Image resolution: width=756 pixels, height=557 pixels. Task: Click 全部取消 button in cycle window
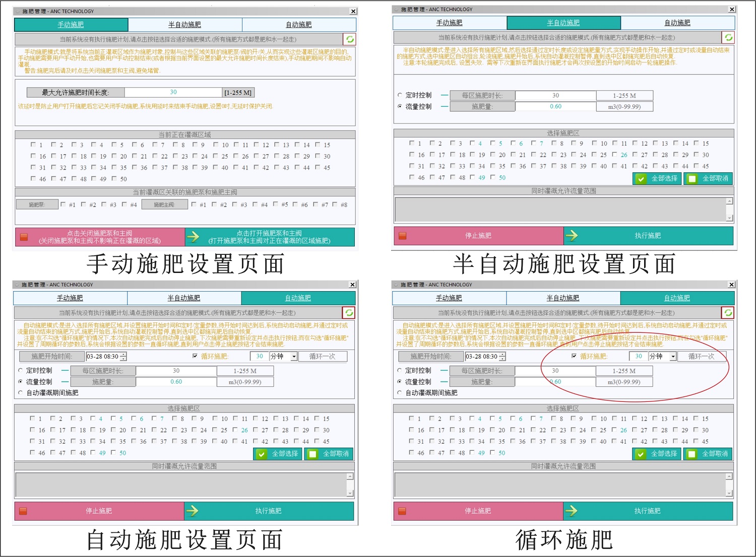pos(708,454)
